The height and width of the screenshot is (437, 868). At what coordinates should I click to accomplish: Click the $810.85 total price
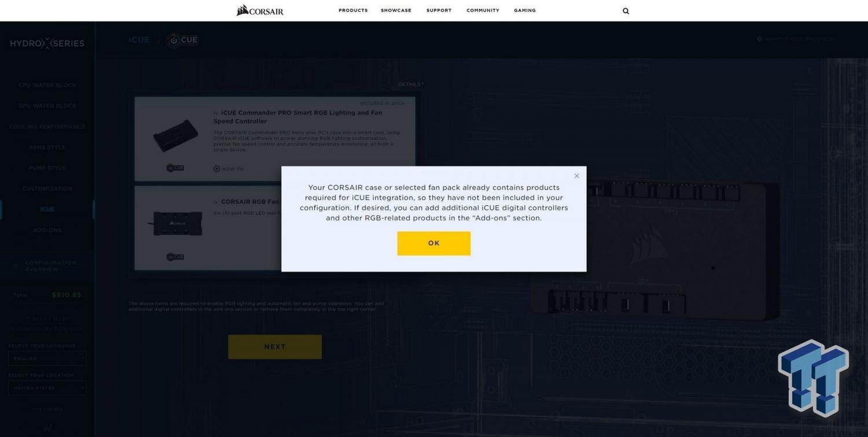[x=67, y=295]
